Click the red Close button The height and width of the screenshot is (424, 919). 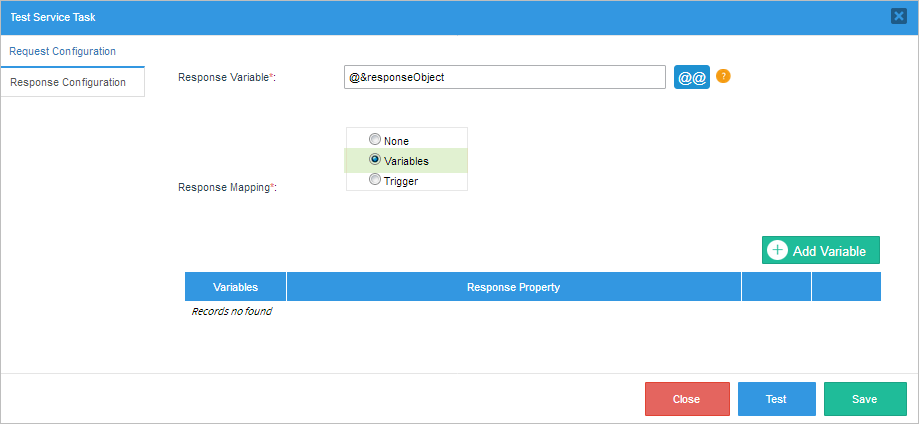click(x=686, y=399)
